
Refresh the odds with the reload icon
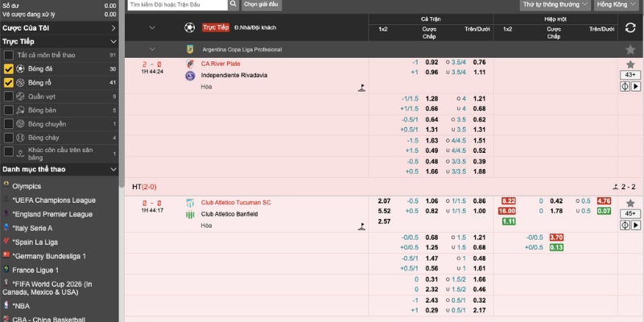point(630,28)
